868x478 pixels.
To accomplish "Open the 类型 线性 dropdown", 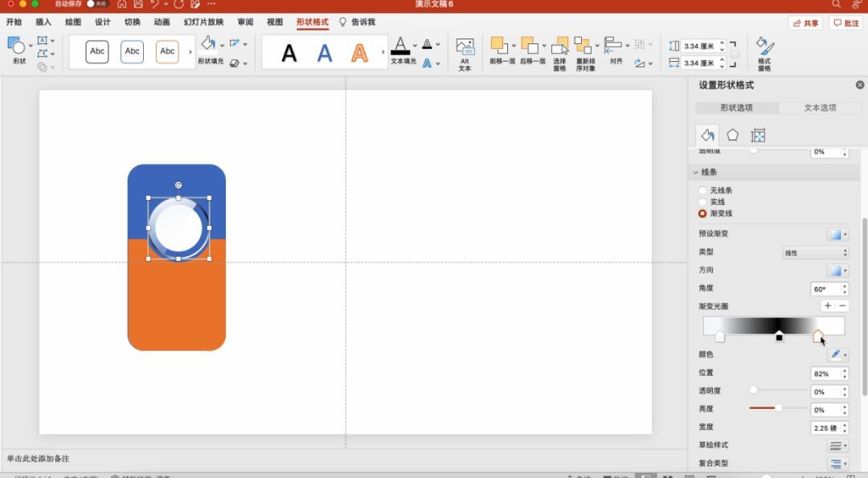I will 816,252.
